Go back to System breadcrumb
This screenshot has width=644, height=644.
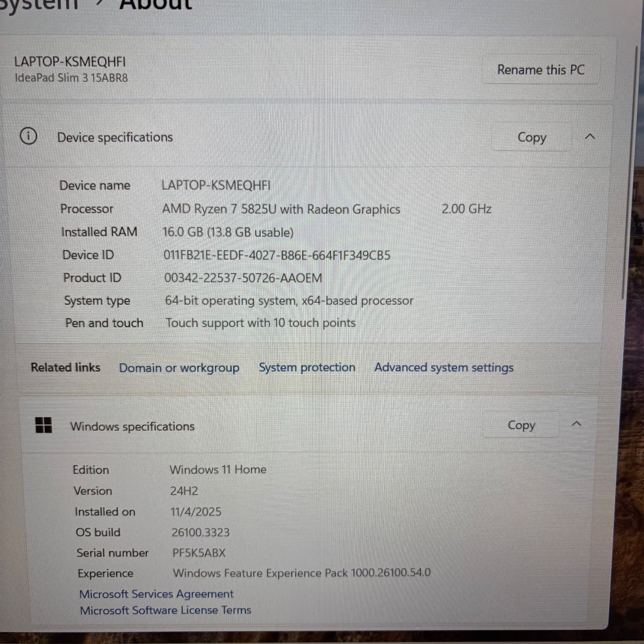click(x=39, y=4)
